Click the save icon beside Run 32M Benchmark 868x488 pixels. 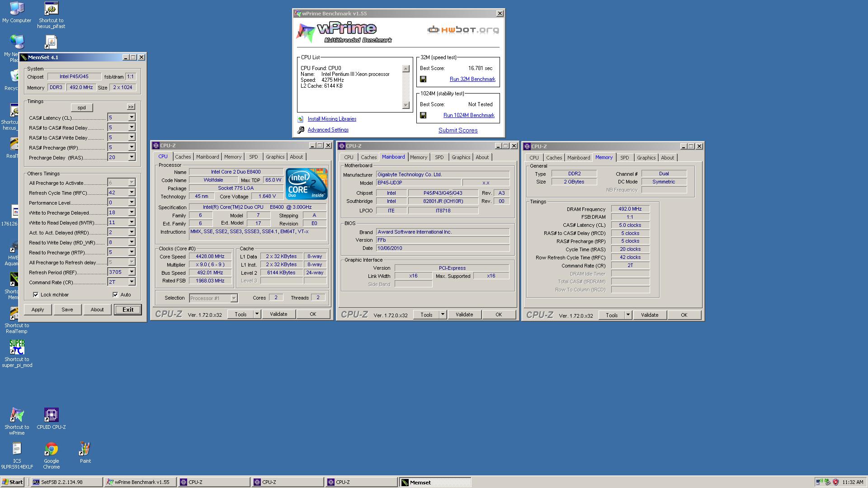pos(423,79)
